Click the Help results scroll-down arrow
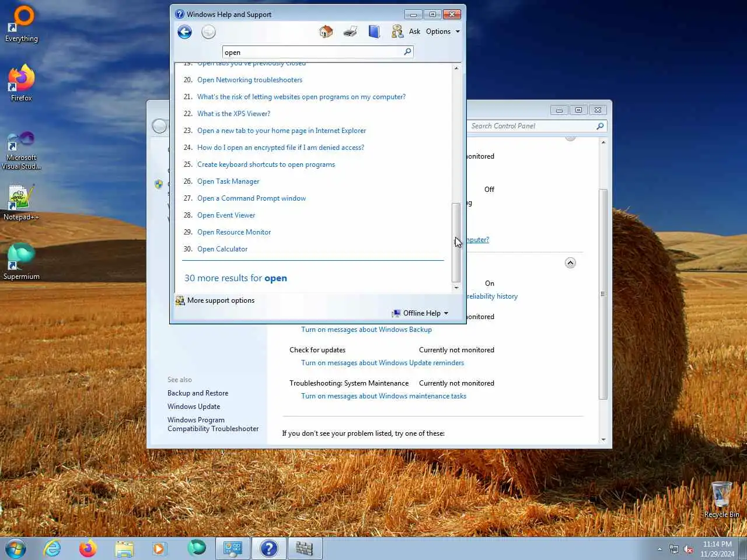The width and height of the screenshot is (747, 560). point(456,288)
